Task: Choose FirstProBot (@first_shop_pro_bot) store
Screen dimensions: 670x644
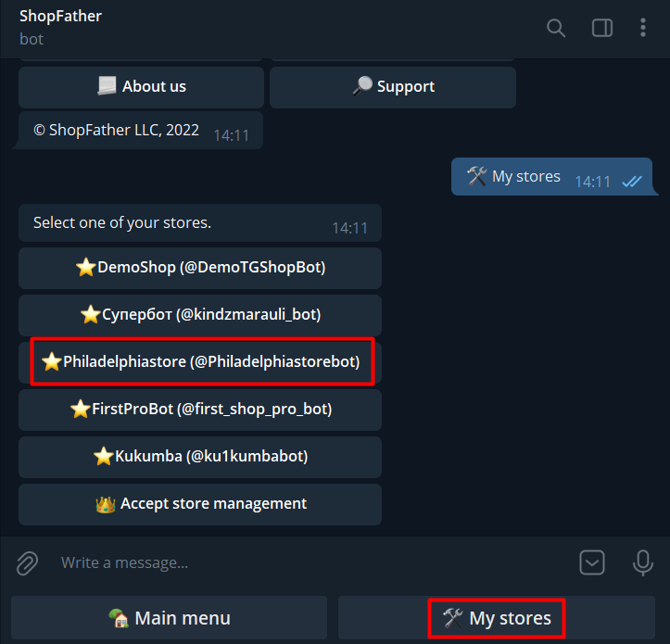Action: click(200, 410)
